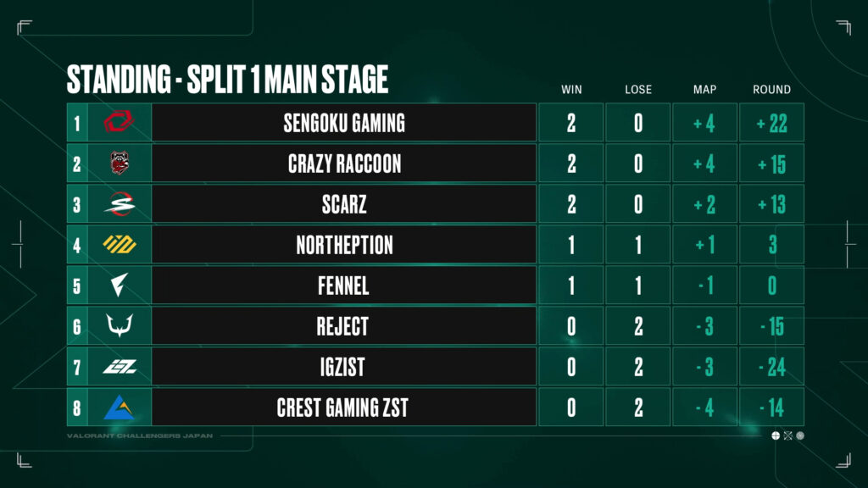
Task: Click the Crest Gaming ZST blue logo
Action: [x=119, y=408]
